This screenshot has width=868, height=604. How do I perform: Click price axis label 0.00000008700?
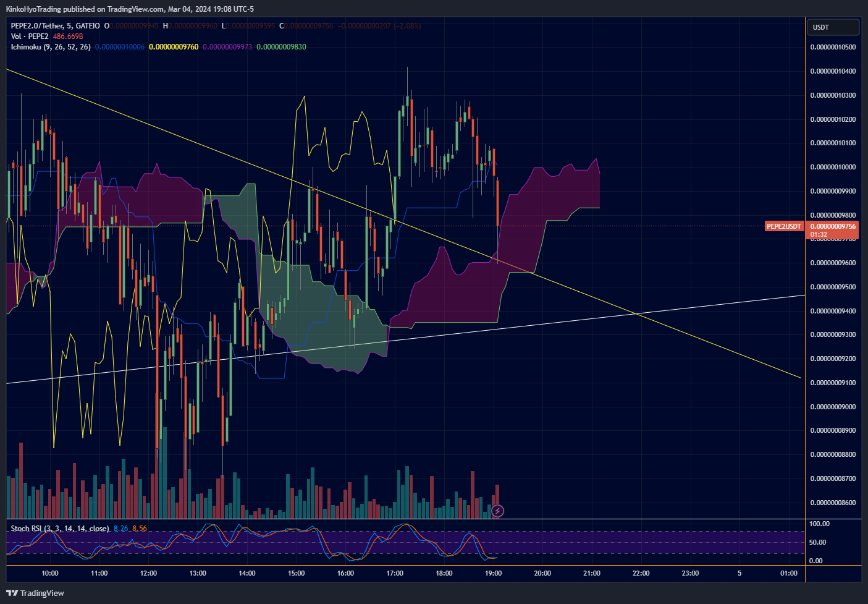tap(833, 479)
